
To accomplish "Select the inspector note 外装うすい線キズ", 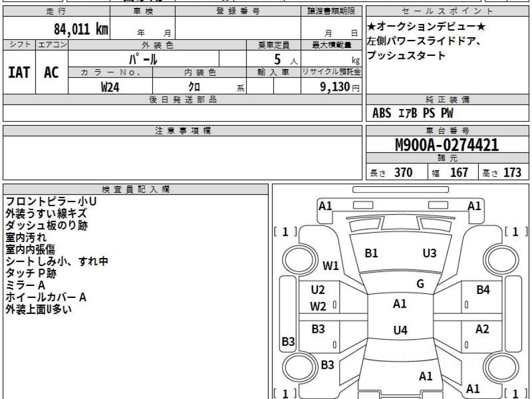I will (x=46, y=214).
